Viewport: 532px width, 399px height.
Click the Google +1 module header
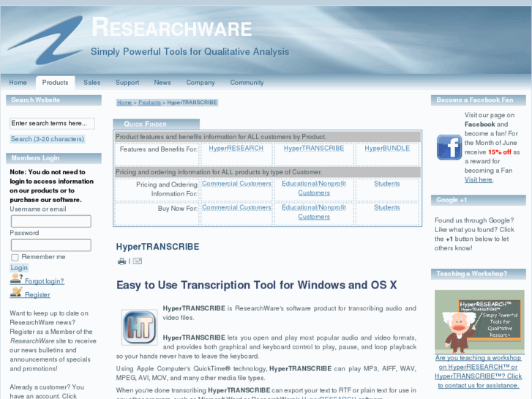[x=479, y=200]
